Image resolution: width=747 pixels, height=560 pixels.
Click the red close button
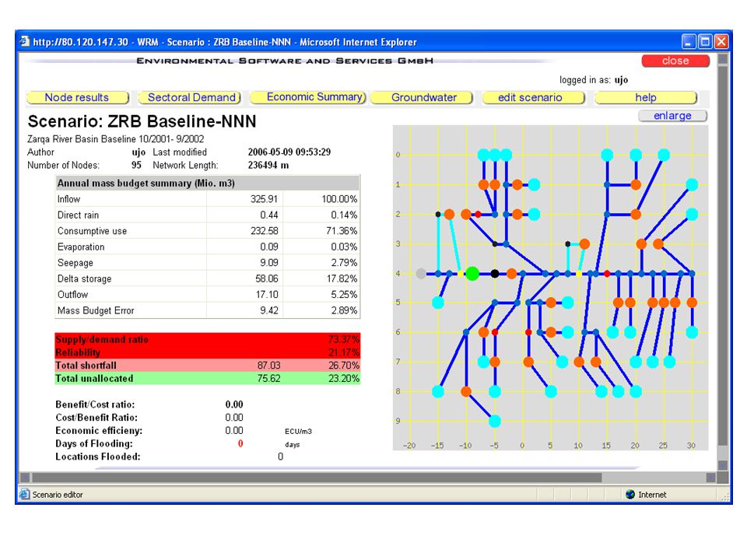[x=675, y=61]
